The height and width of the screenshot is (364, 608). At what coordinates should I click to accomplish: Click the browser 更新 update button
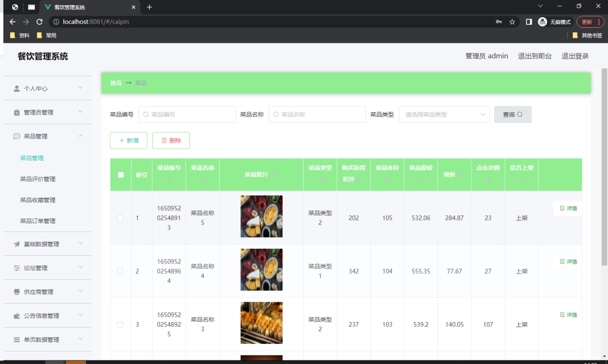(590, 22)
